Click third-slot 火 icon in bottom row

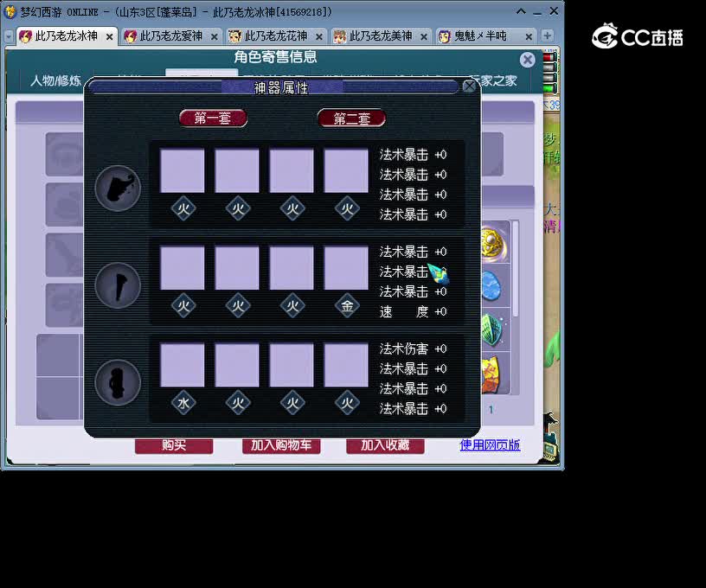(292, 403)
